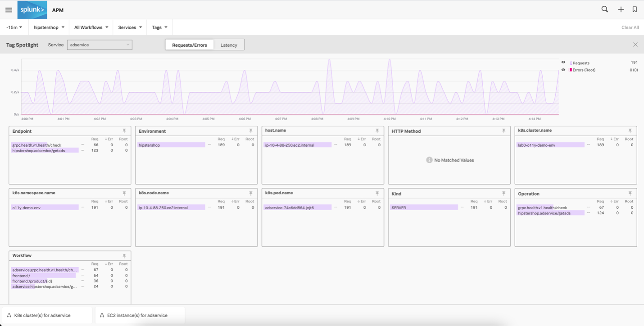This screenshot has width=644, height=327.
Task: Click Clear All filters
Action: [630, 27]
